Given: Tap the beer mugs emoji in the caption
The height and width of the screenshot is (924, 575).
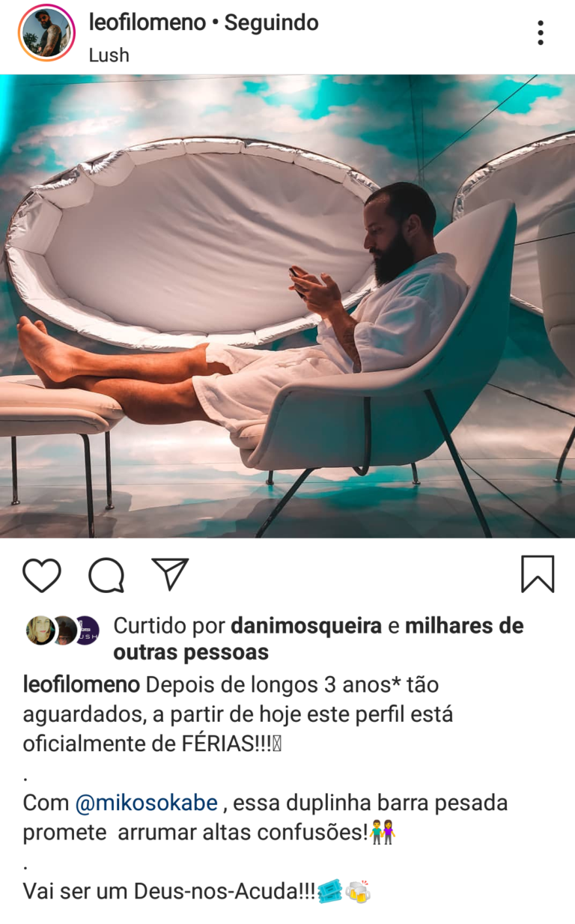Looking at the screenshot, I should 359,892.
